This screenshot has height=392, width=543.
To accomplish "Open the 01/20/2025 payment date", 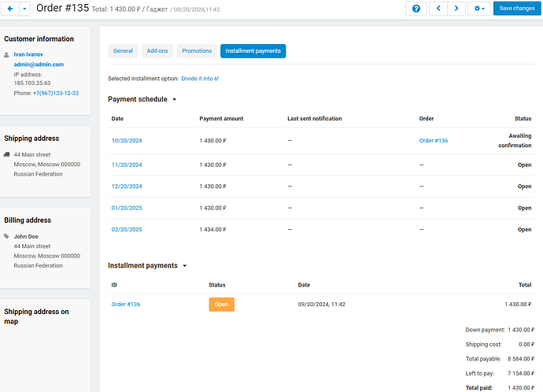I will (x=127, y=208).
